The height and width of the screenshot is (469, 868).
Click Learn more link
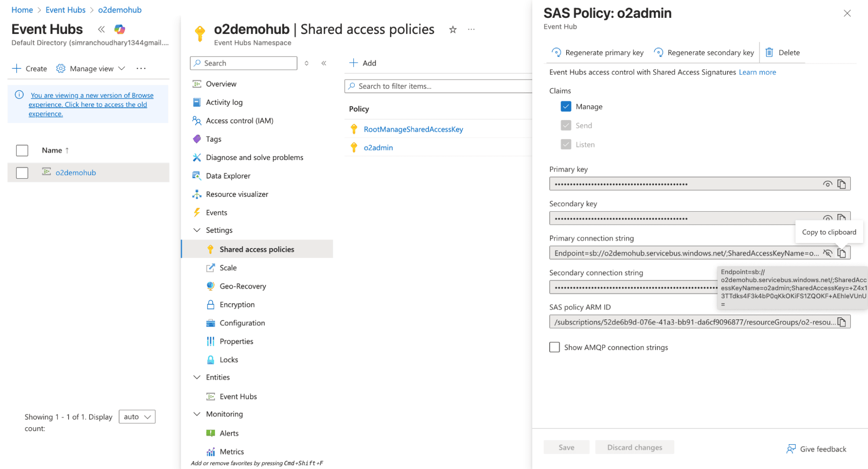tap(757, 72)
